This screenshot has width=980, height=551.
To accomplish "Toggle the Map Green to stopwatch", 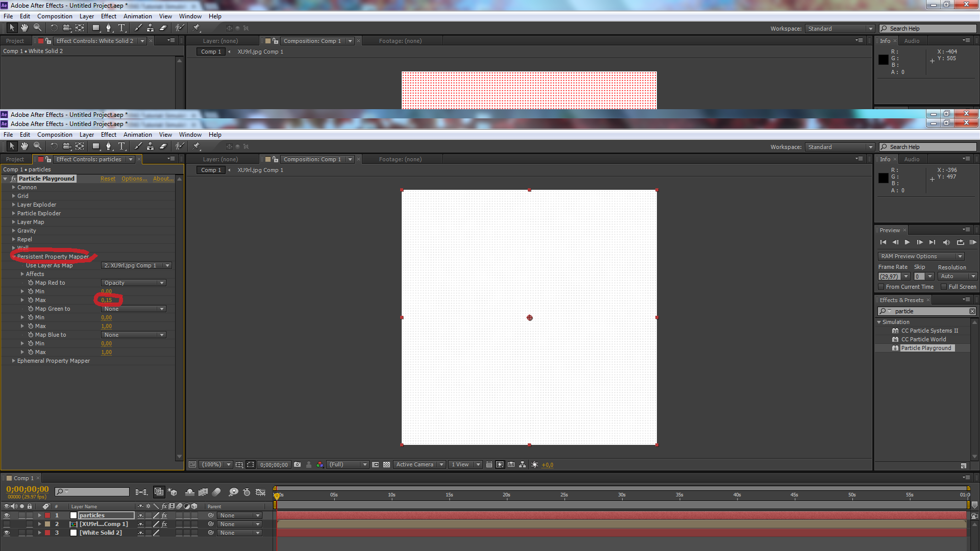I will pos(31,309).
